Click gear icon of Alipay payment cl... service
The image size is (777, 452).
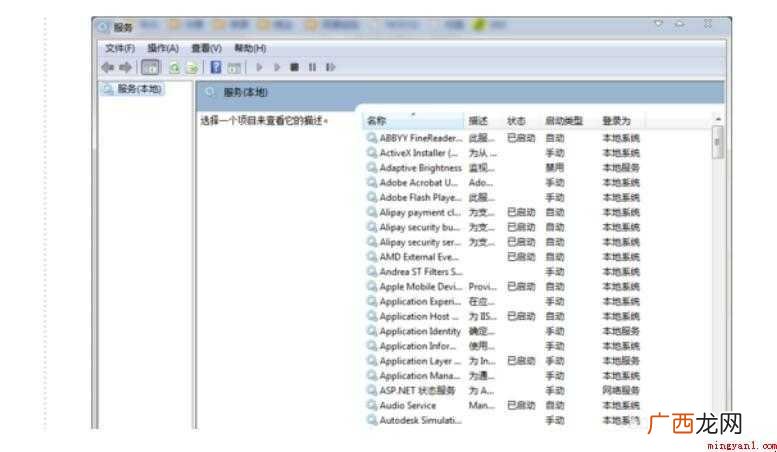point(372,212)
